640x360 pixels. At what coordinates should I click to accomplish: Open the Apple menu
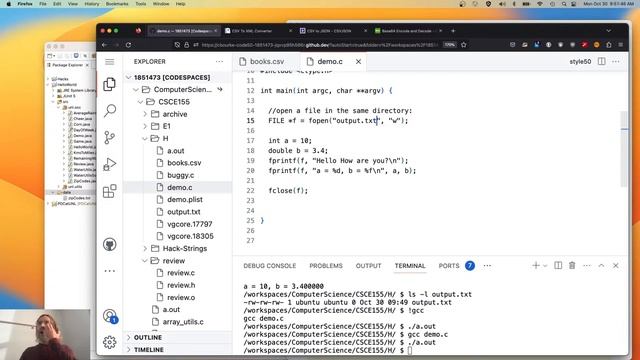click(x=8, y=4)
